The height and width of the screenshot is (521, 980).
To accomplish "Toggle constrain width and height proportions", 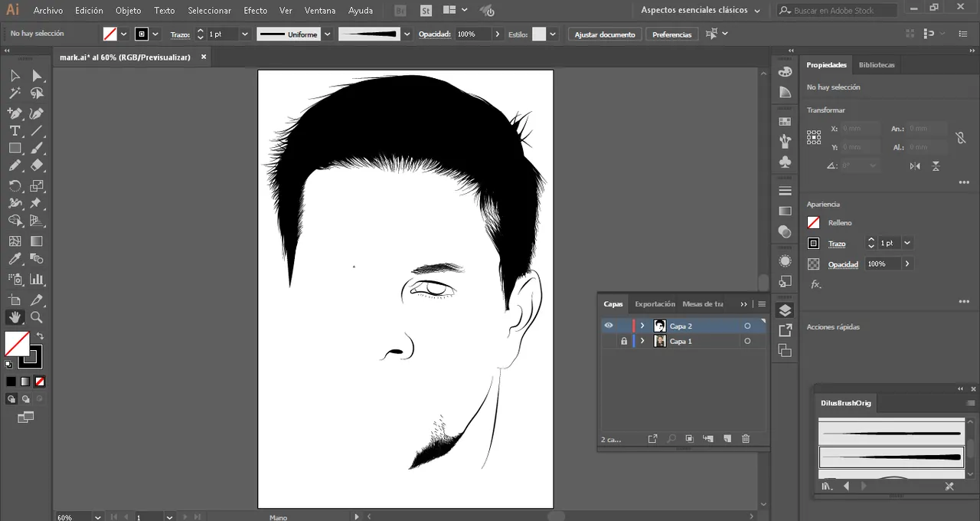I will pos(960,138).
